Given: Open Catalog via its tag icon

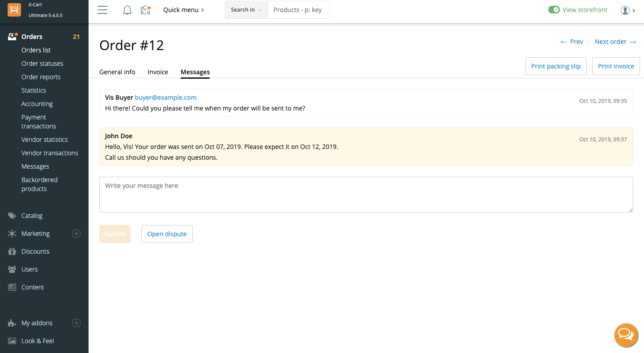Looking at the screenshot, I should click(12, 216).
